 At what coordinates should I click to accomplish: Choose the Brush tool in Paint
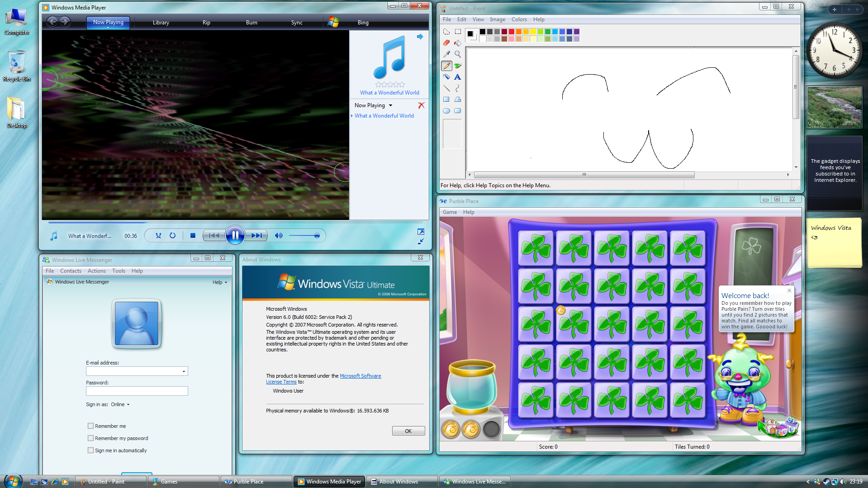tap(458, 66)
